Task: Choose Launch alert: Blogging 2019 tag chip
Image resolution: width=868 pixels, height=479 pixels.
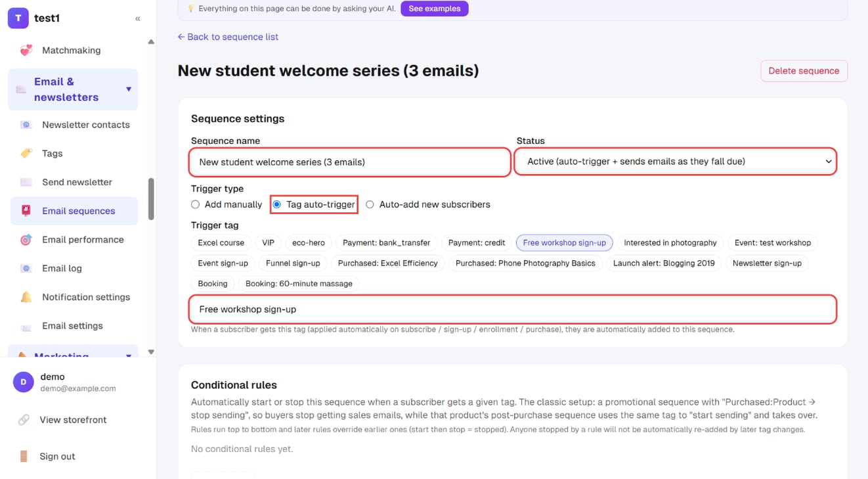Action: pos(664,263)
